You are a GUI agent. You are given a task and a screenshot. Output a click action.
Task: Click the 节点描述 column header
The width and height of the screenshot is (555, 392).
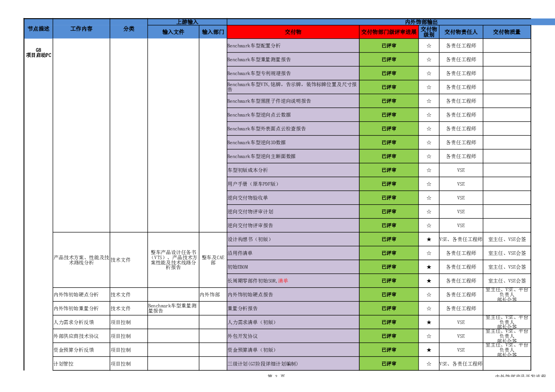click(38, 29)
